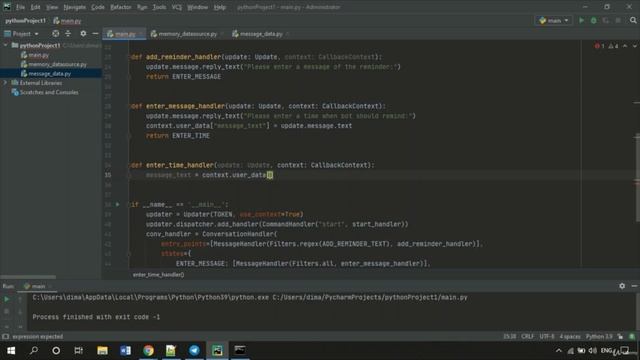
Task: Open the Window menu
Action: coord(198,7)
